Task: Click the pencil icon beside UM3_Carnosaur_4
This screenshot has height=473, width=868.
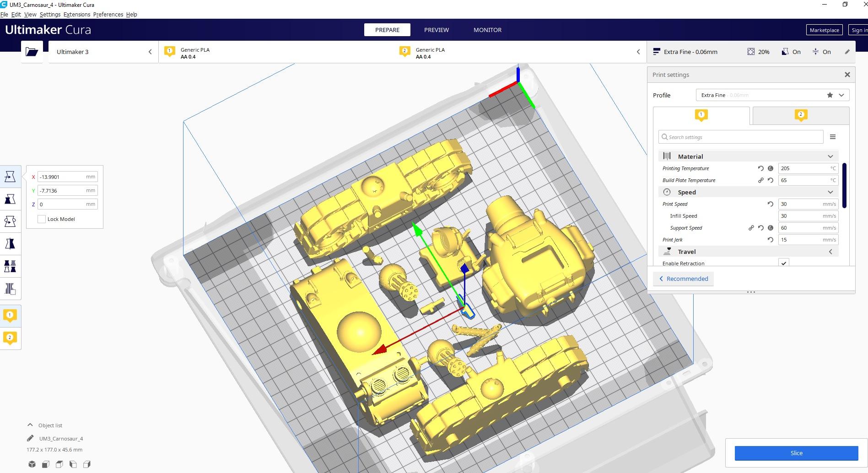Action: [30, 438]
